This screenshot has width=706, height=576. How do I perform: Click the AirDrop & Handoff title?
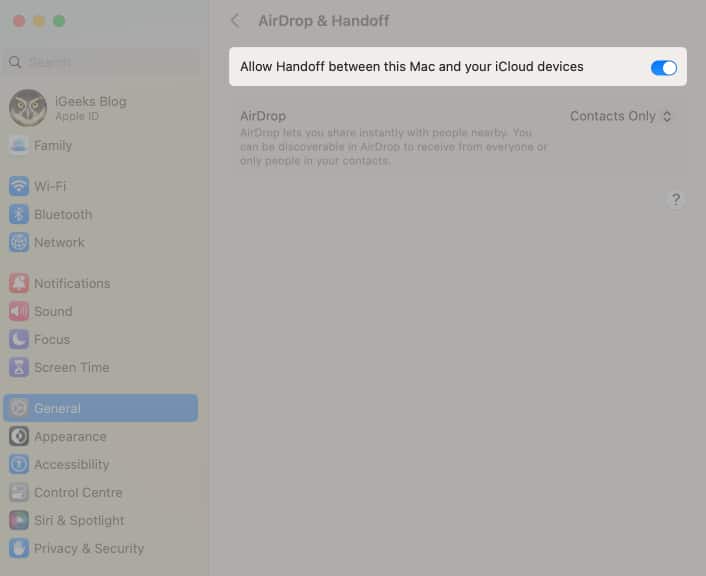324,21
